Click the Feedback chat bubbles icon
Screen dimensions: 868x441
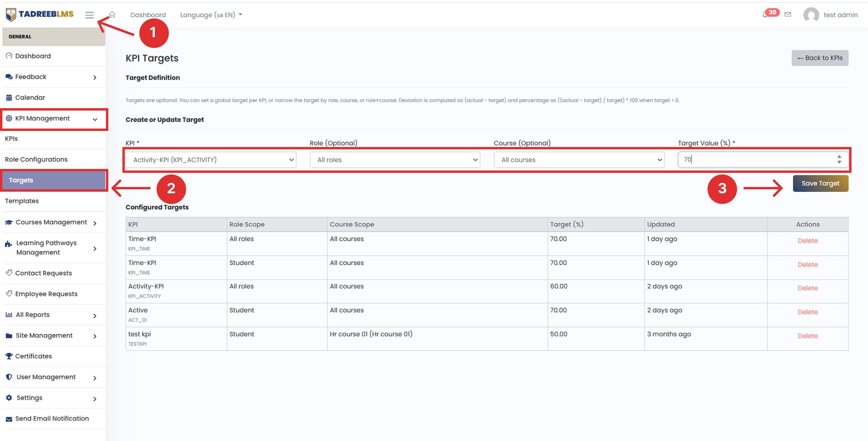click(9, 77)
